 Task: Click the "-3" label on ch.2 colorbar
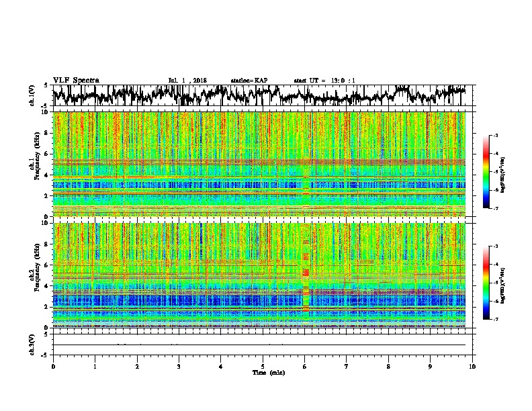[495, 246]
